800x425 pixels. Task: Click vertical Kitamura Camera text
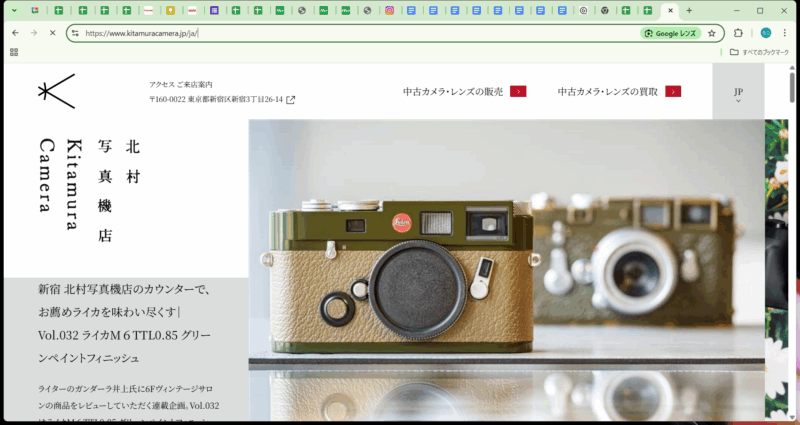tap(60, 184)
